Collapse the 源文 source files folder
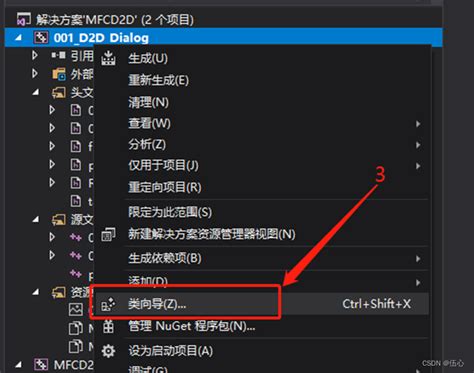Screen dimensions: 474x373 (x=36, y=219)
